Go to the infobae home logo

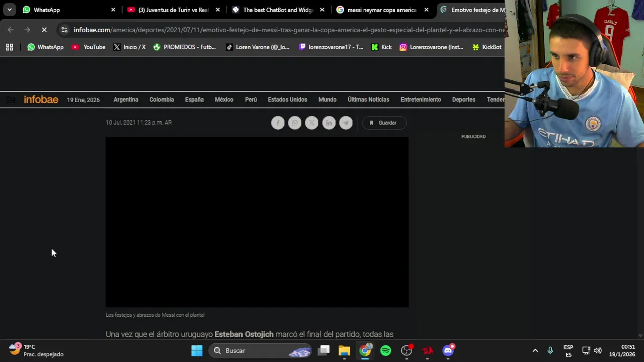(x=41, y=99)
